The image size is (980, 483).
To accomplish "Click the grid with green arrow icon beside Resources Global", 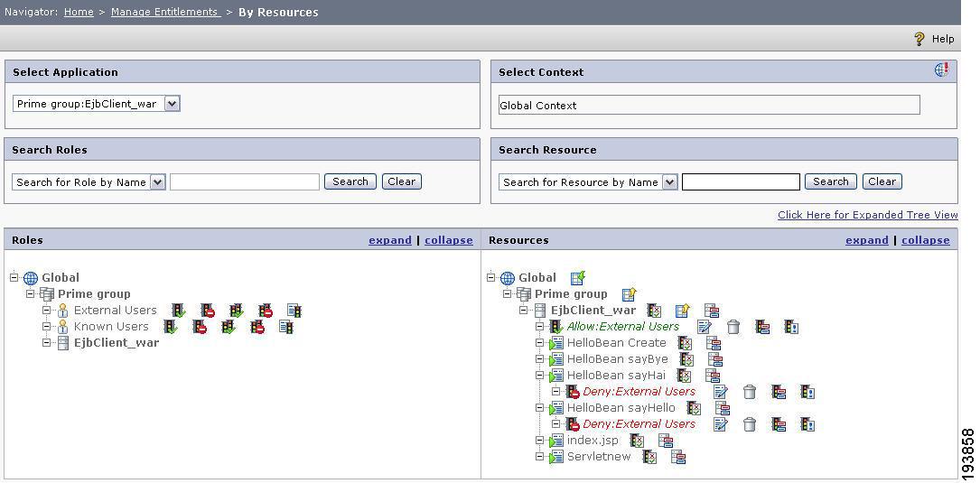I will [578, 277].
